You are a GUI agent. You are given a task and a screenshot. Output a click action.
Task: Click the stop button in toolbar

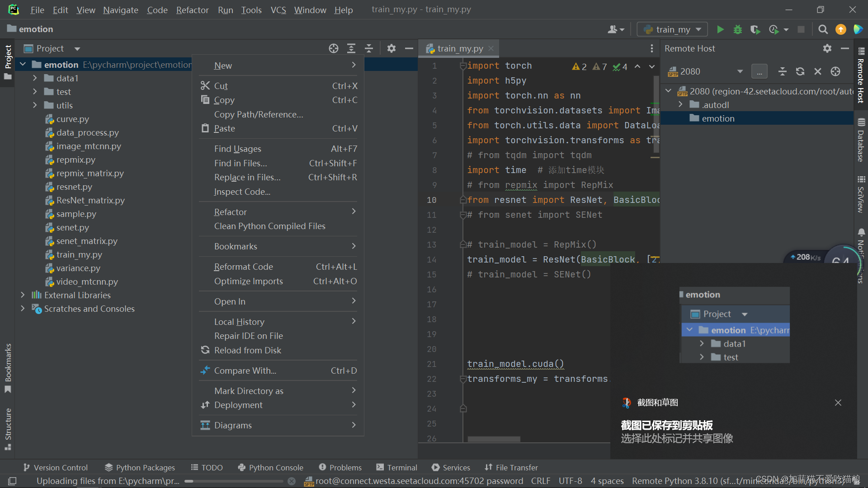pyautogui.click(x=801, y=29)
